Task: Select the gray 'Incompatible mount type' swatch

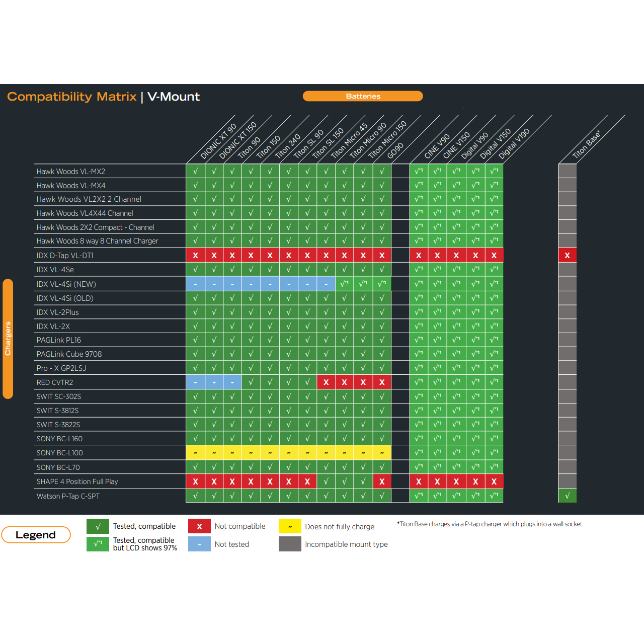Action: (x=290, y=544)
